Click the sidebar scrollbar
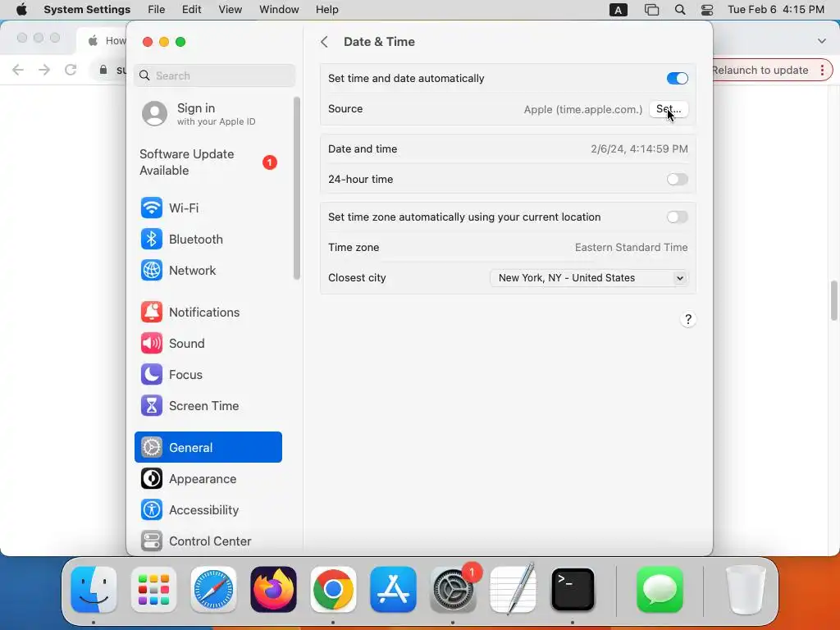Viewport: 840px width, 630px height. [297, 188]
